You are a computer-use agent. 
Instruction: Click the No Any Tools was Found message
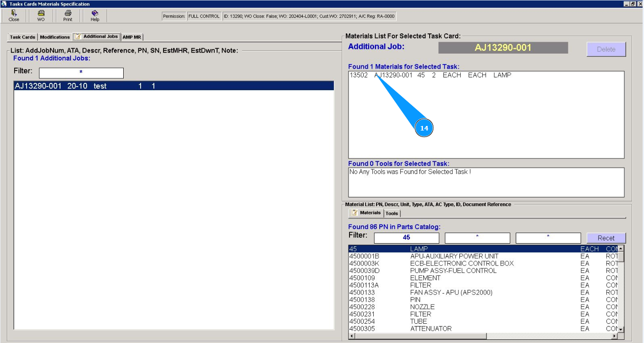[x=410, y=172]
